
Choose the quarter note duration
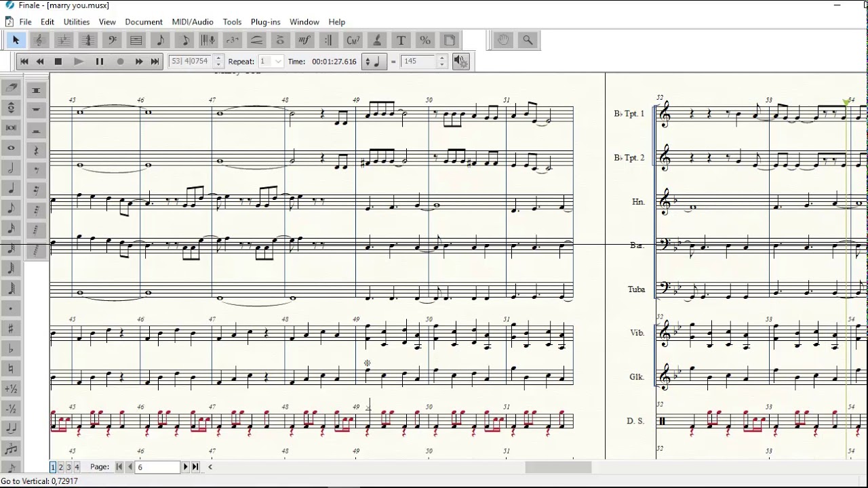click(x=11, y=189)
